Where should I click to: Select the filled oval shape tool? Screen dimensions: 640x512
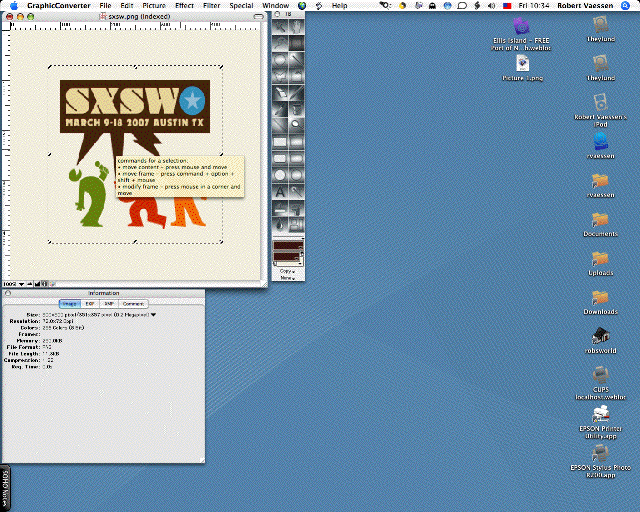coord(297,175)
